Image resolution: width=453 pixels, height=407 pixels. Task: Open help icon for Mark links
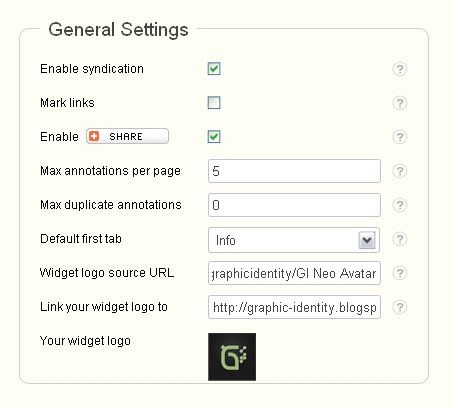tap(399, 103)
